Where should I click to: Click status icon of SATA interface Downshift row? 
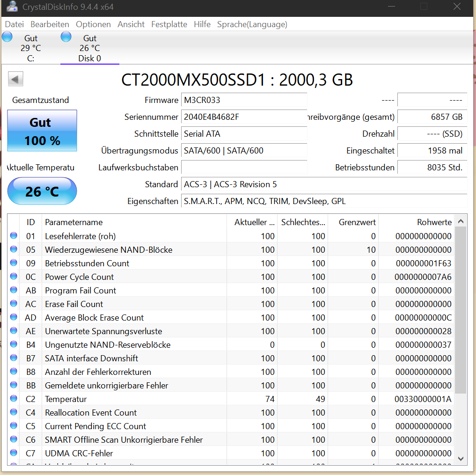tap(14, 358)
